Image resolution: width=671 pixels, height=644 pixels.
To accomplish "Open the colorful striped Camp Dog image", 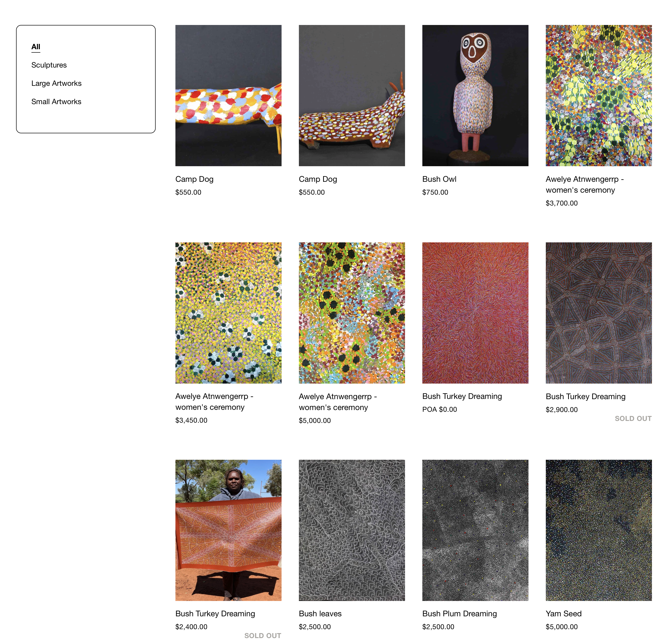I will point(228,95).
